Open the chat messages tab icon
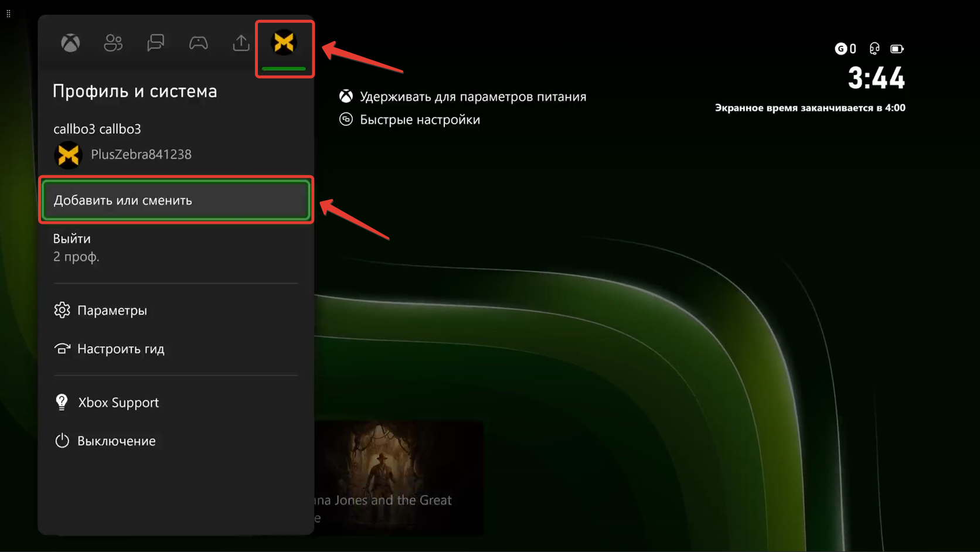Screen dimensions: 980x552 [156, 43]
